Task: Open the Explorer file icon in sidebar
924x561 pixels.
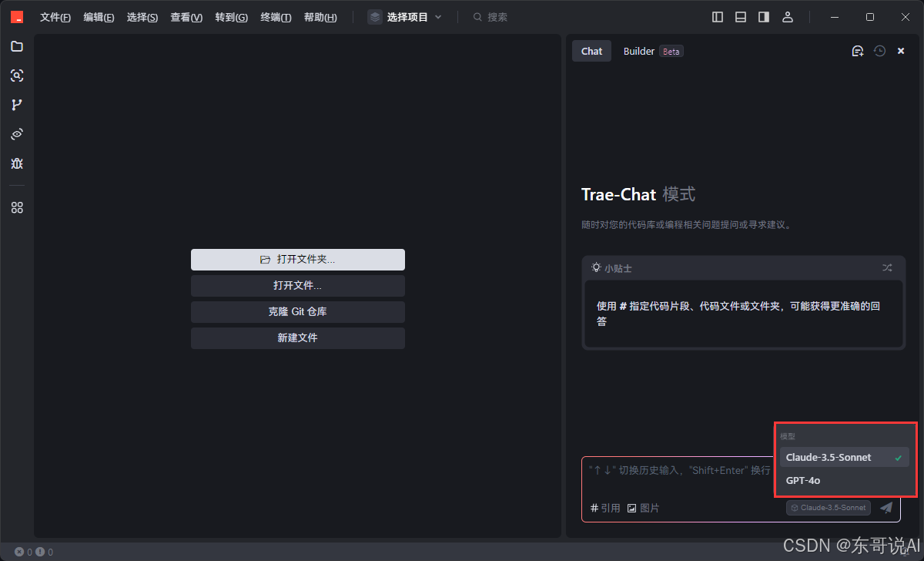Action: click(17, 46)
